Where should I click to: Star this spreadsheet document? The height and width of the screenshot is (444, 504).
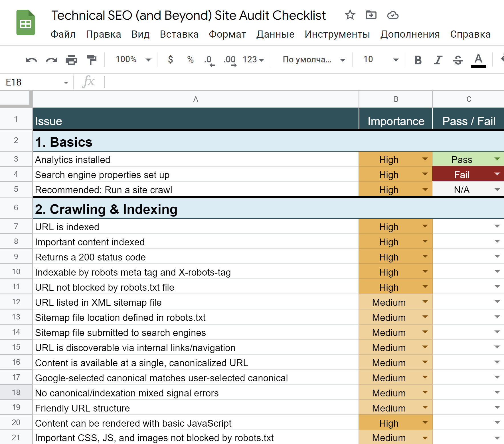[x=350, y=15]
